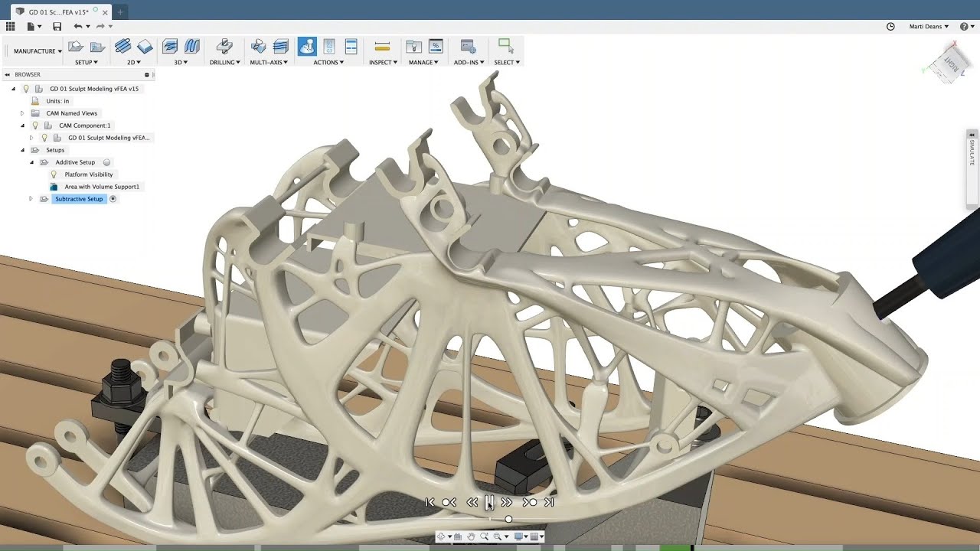980x551 pixels.
Task: Collapse the Setups tree node
Action: point(22,150)
